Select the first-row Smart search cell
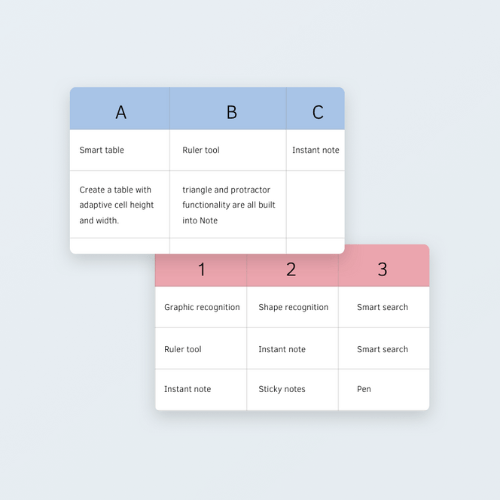The height and width of the screenshot is (500, 500). click(x=384, y=307)
